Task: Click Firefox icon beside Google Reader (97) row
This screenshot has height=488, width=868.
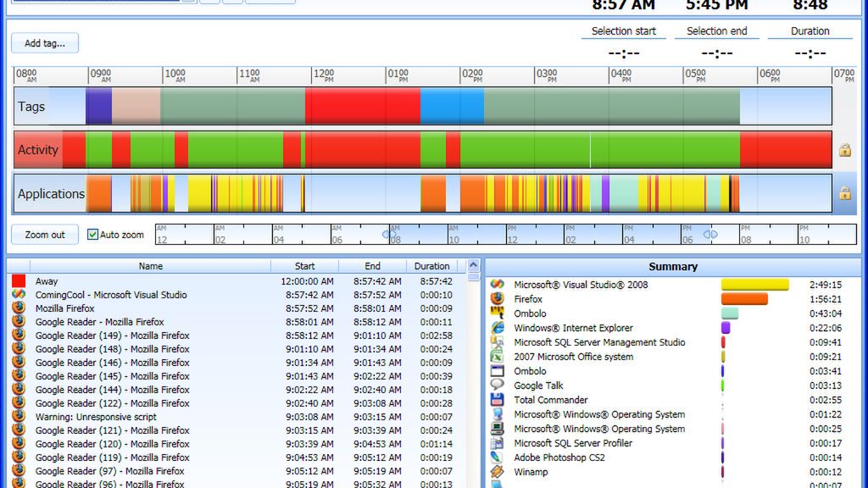Action: (19, 470)
